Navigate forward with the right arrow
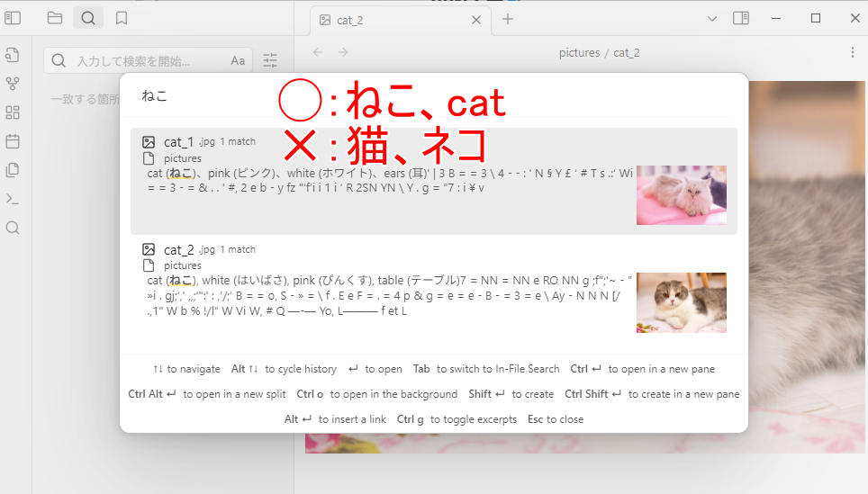 pyautogui.click(x=343, y=52)
